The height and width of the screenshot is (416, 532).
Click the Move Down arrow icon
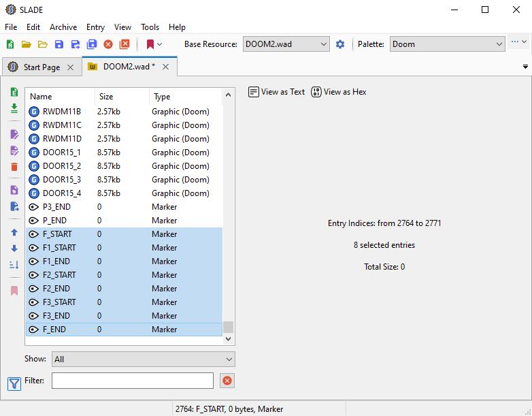(14, 249)
